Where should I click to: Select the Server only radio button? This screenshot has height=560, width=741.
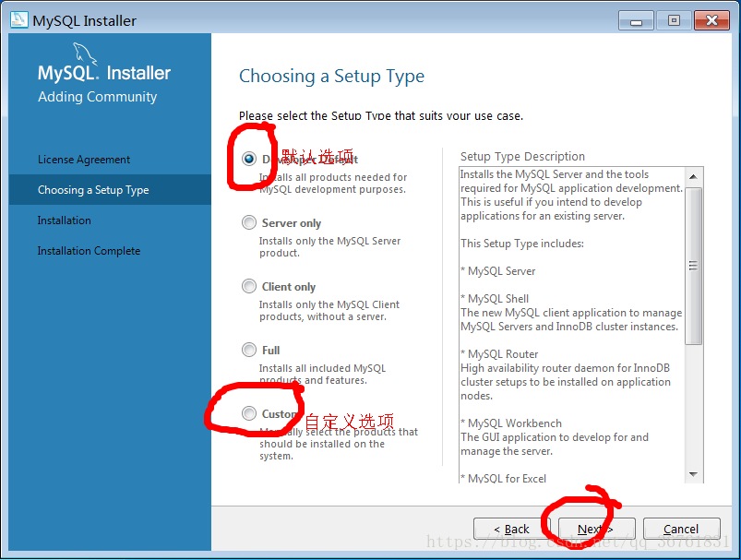(x=248, y=222)
